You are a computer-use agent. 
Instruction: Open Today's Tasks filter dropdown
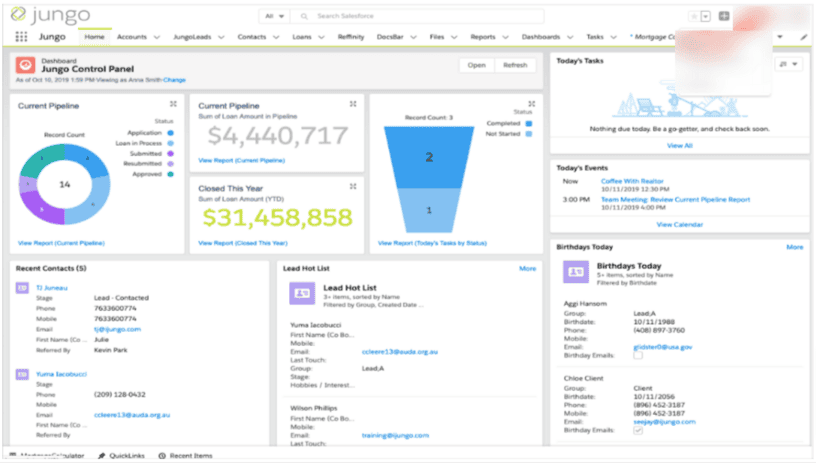click(x=789, y=64)
